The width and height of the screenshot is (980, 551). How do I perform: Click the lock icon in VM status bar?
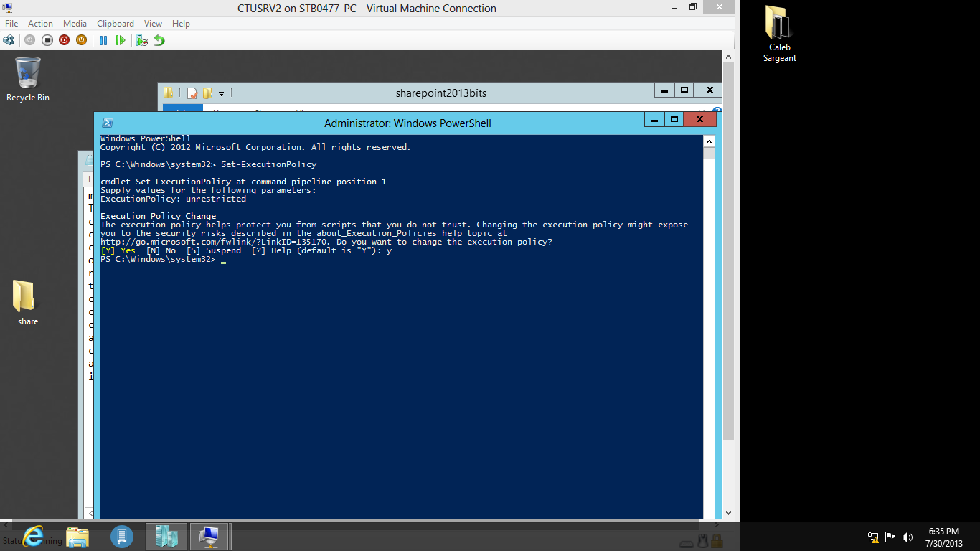(717, 542)
